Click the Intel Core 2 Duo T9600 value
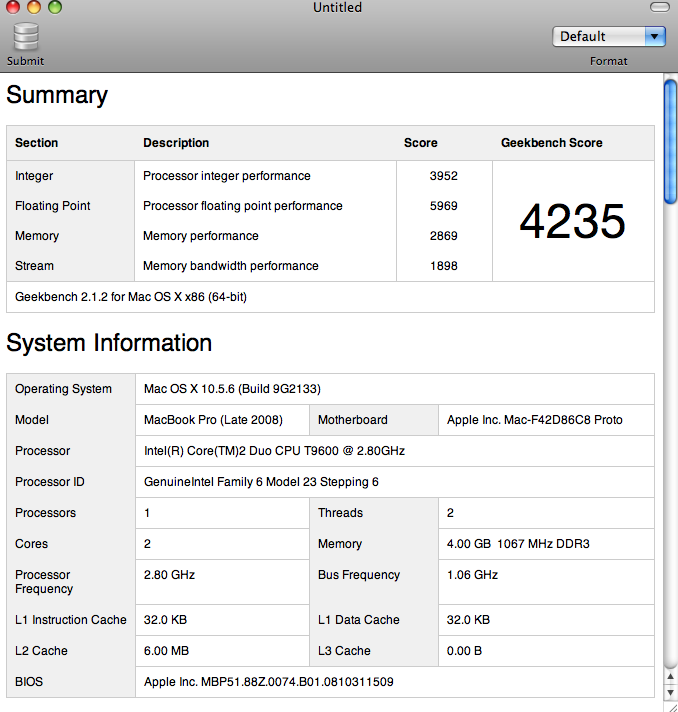 [x=274, y=451]
